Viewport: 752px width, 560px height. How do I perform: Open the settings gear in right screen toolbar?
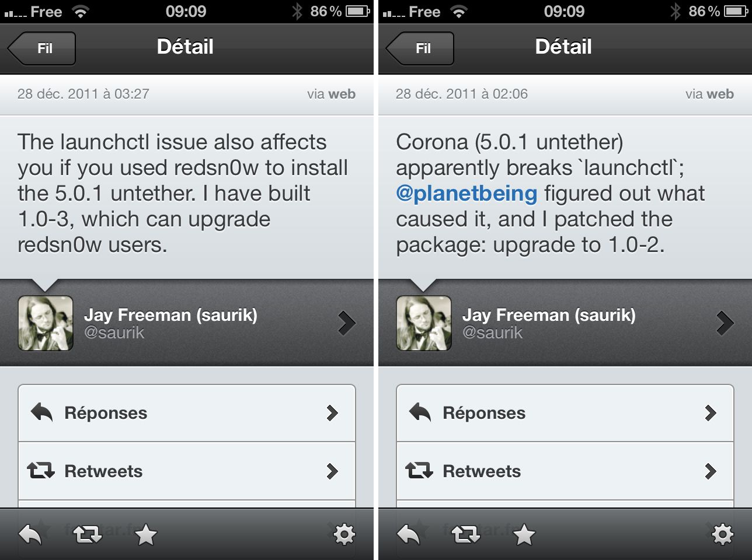(x=722, y=534)
